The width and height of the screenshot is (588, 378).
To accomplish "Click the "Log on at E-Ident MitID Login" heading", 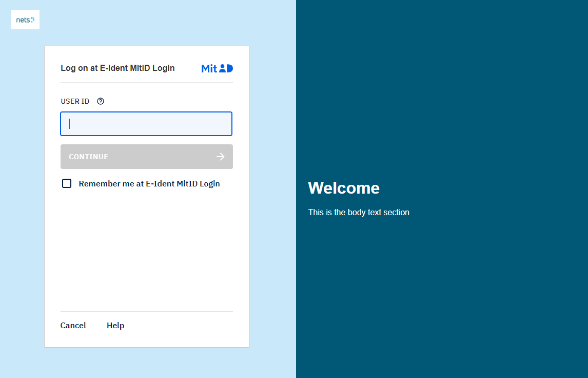I will point(117,68).
